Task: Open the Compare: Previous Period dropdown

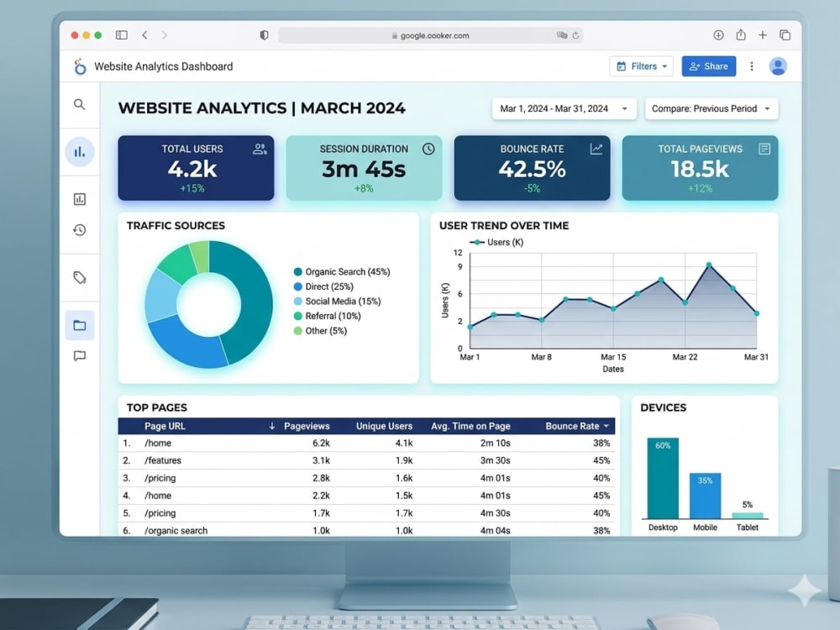Action: 711,108
